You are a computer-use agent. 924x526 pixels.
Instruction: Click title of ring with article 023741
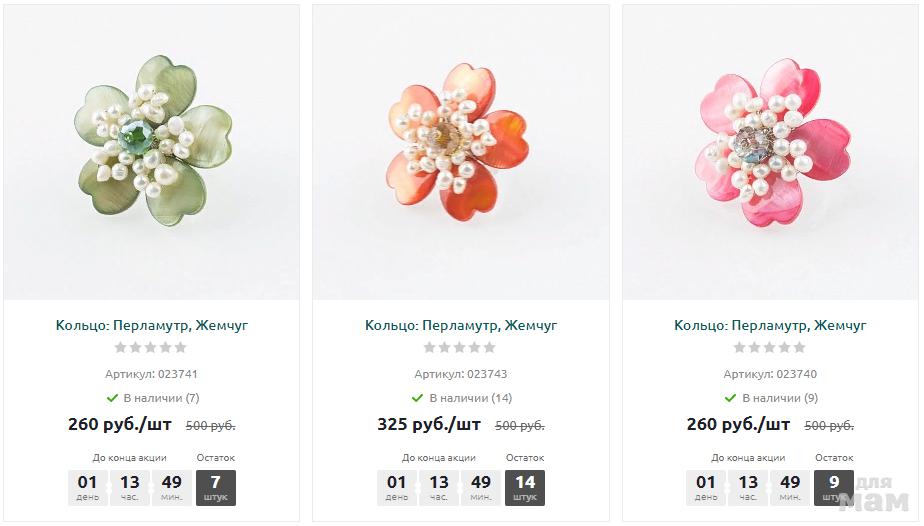pyautogui.click(x=151, y=325)
